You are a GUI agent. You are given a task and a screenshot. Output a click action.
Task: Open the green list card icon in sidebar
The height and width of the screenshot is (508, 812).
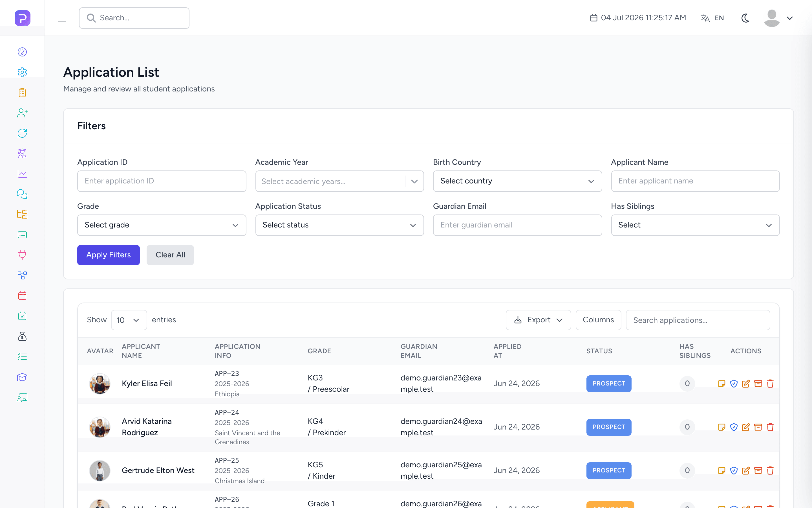(22, 235)
